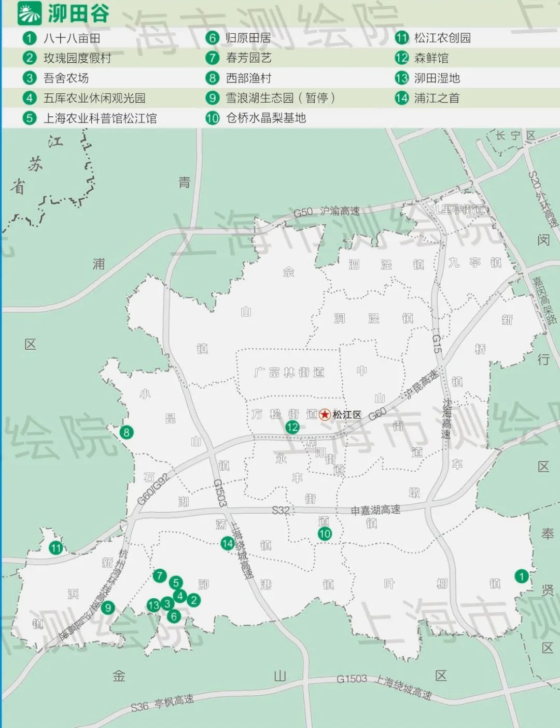Click legend number 4 beside 五厍农业休闲观光园

30,98
